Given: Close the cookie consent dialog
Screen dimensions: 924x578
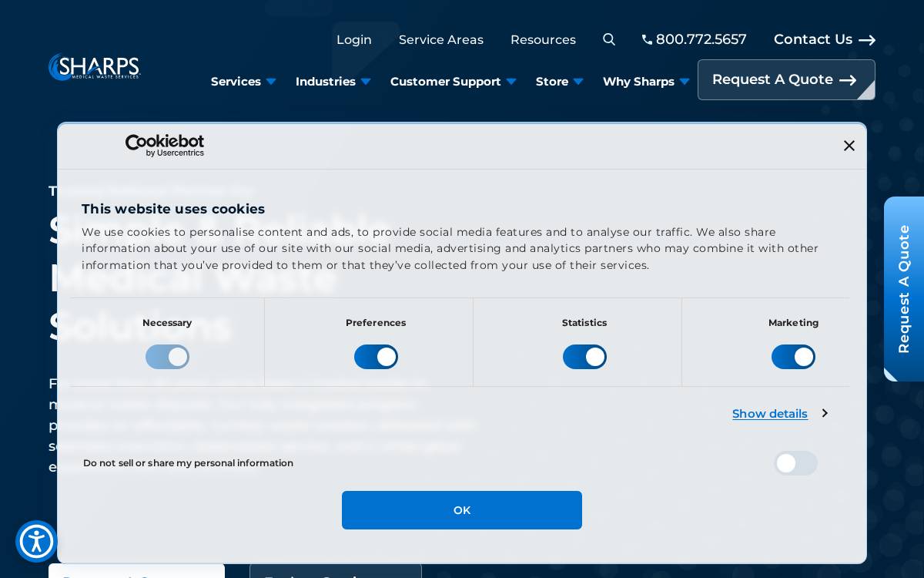Looking at the screenshot, I should [849, 146].
